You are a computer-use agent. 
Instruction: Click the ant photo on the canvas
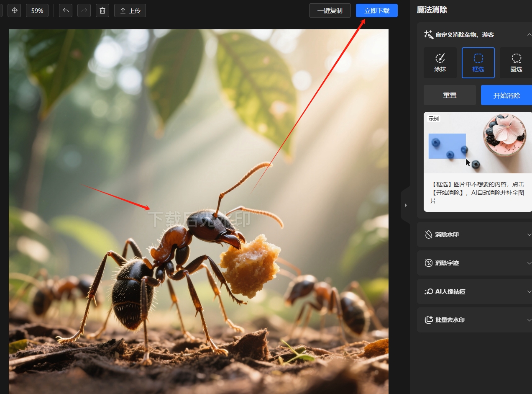(199, 211)
